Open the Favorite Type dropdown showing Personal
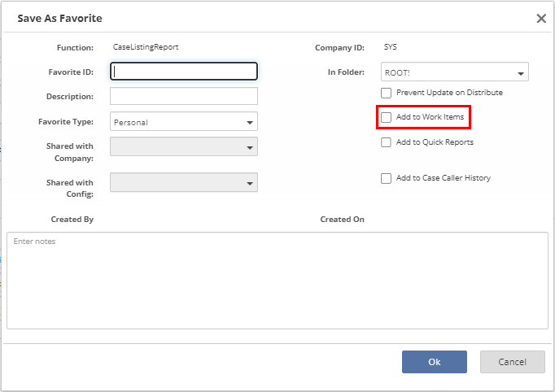This screenshot has height=392, width=555. coord(184,122)
